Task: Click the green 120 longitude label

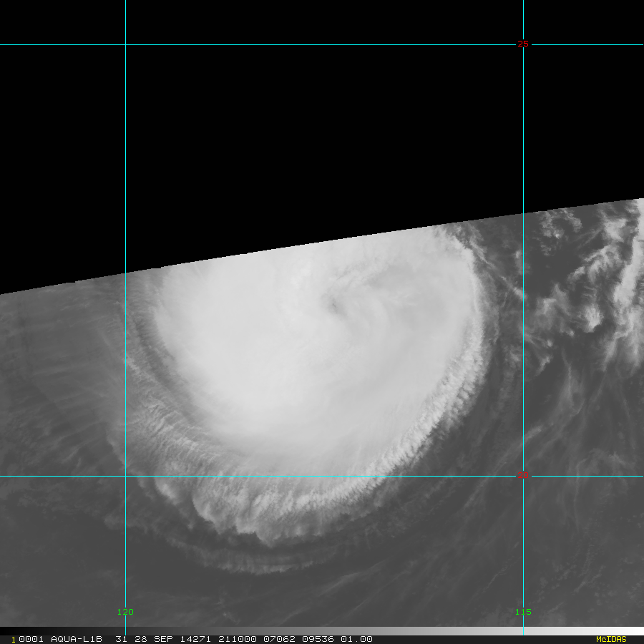Action: point(125,612)
